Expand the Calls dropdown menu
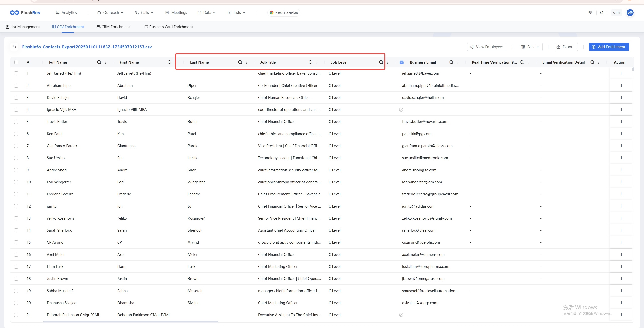Viewport: 644px width, 328px height. click(x=144, y=13)
